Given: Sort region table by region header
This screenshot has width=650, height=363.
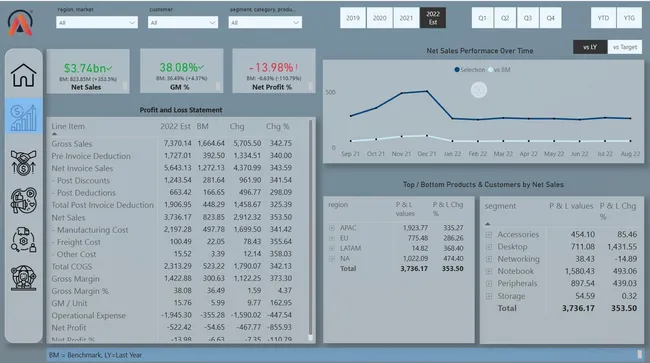Looking at the screenshot, I should click(x=338, y=205).
